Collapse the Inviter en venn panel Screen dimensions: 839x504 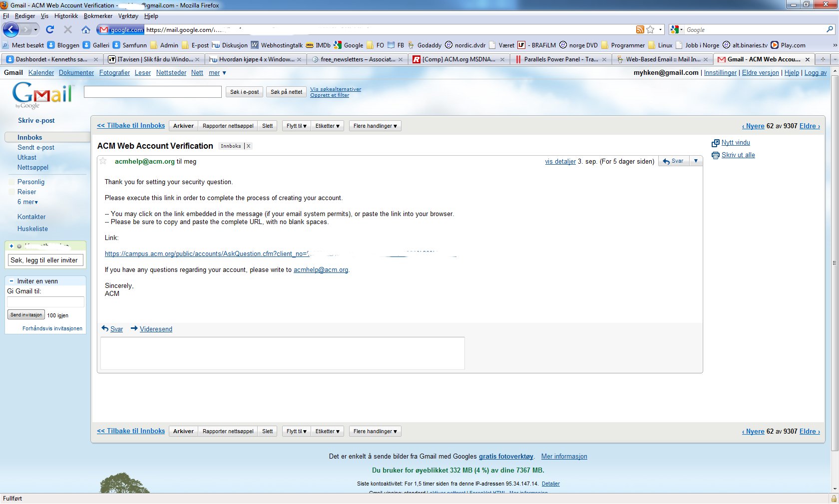[11, 281]
